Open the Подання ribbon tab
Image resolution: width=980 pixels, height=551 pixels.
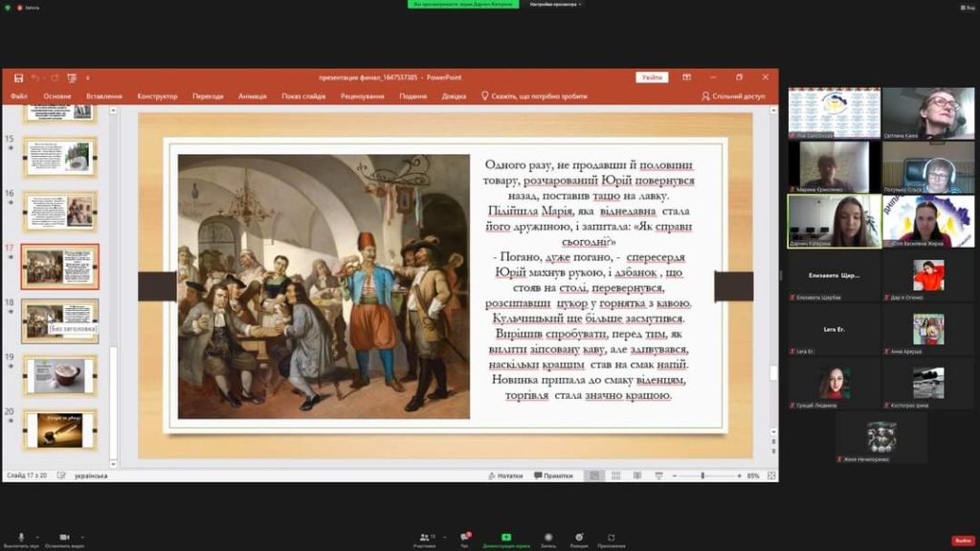(x=412, y=97)
